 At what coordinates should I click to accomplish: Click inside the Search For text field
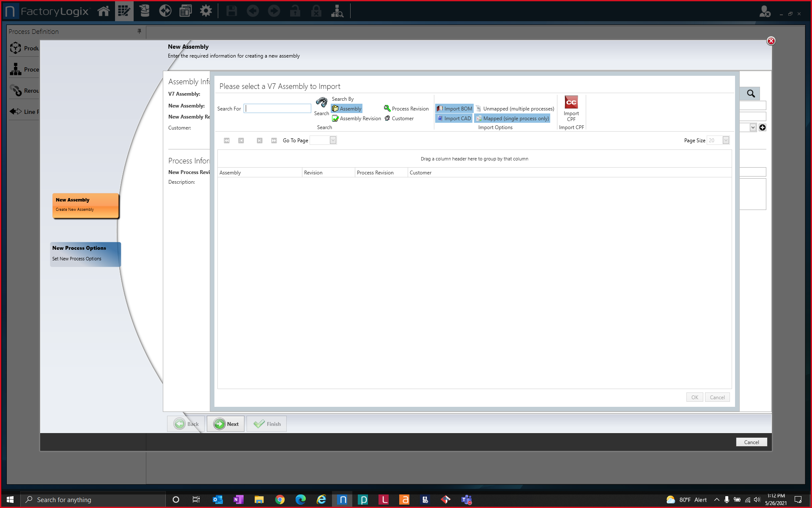click(x=277, y=108)
